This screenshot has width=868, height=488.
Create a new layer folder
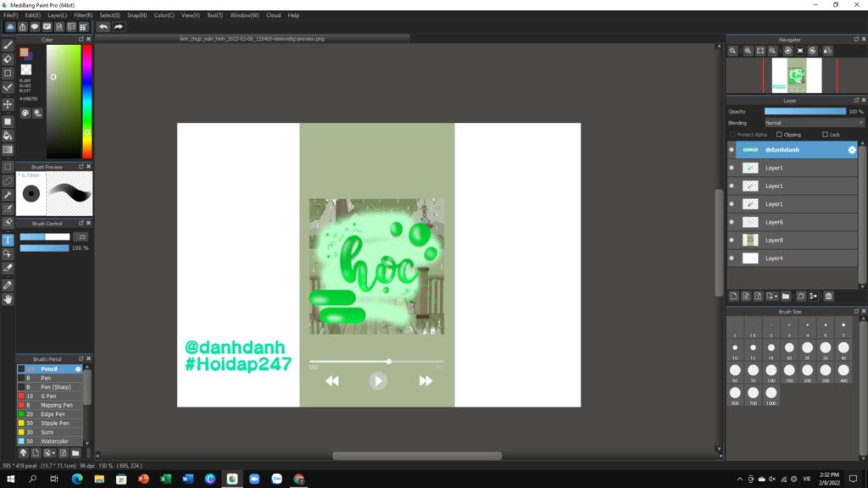pyautogui.click(x=786, y=296)
